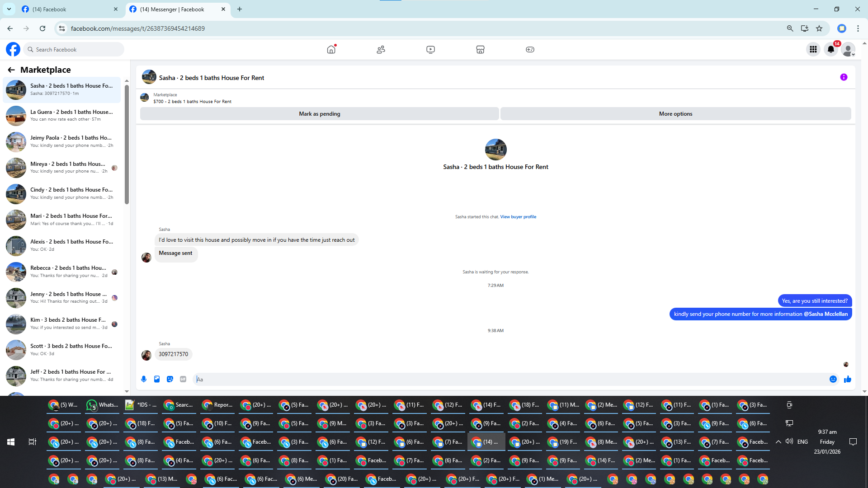Image resolution: width=868 pixels, height=488 pixels.
Task: Open the Facebook apps grid menu
Action: [813, 49]
